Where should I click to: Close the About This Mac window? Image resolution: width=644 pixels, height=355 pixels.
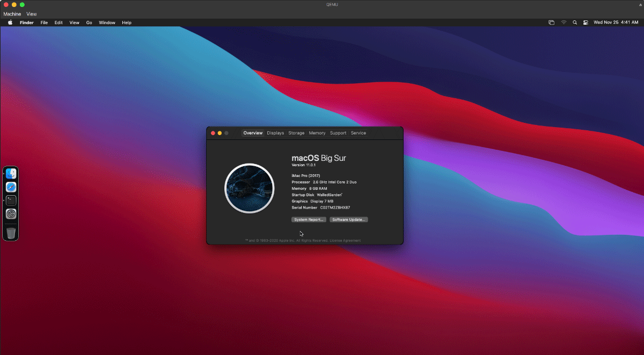pos(213,133)
